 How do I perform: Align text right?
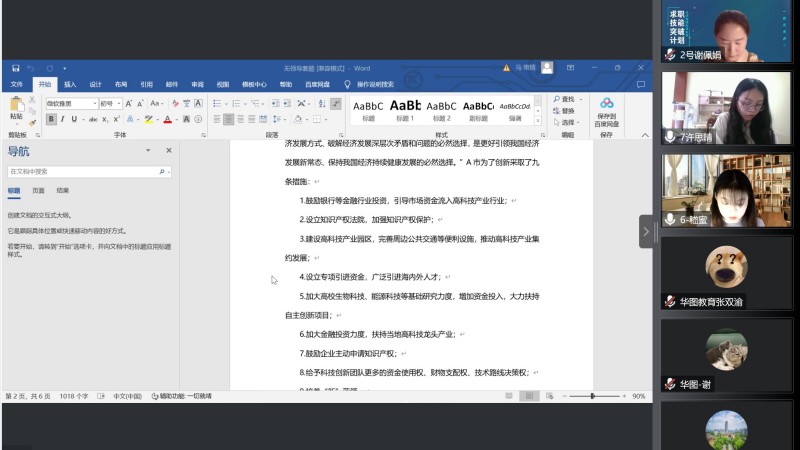240,119
